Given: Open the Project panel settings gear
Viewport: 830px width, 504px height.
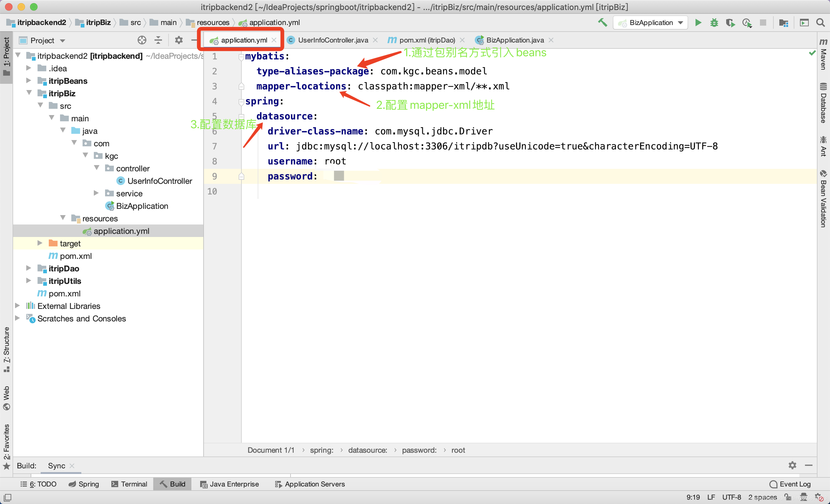Looking at the screenshot, I should pos(179,40).
